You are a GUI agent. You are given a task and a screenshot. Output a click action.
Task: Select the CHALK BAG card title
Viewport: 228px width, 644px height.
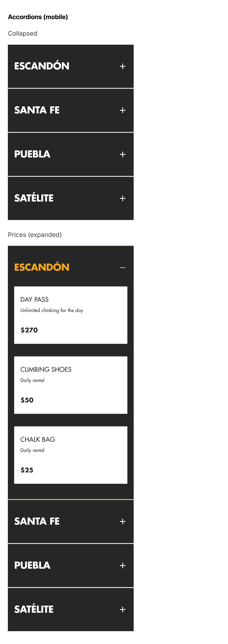point(38,439)
